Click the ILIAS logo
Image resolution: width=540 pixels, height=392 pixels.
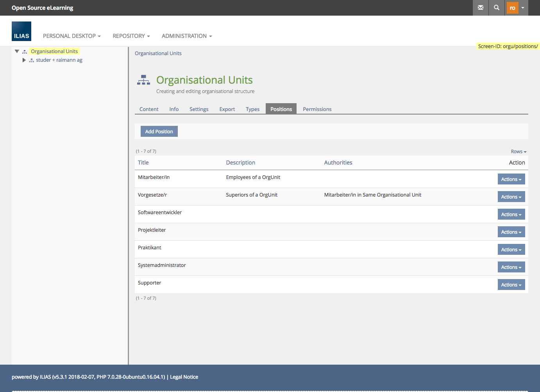[x=21, y=31]
